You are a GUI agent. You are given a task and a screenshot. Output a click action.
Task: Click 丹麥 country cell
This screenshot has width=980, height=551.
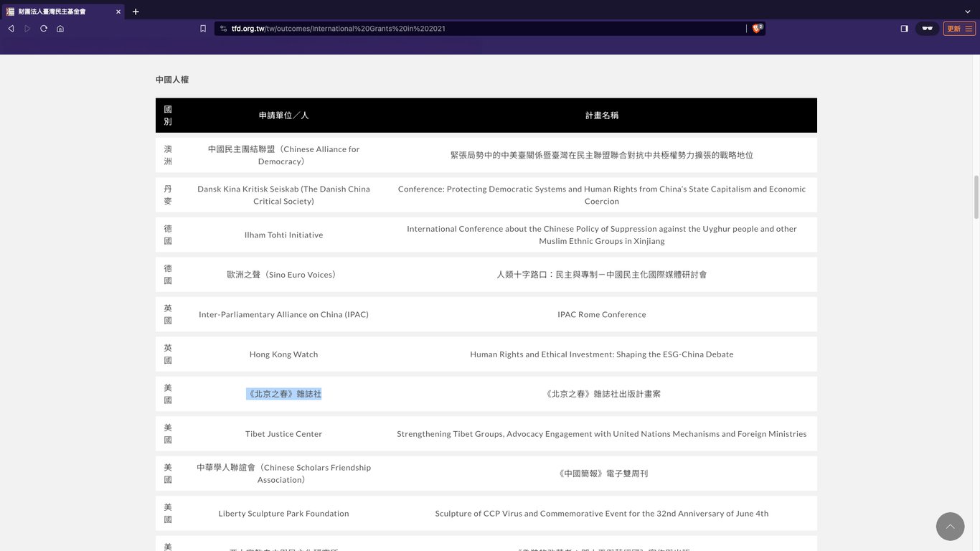(x=168, y=195)
